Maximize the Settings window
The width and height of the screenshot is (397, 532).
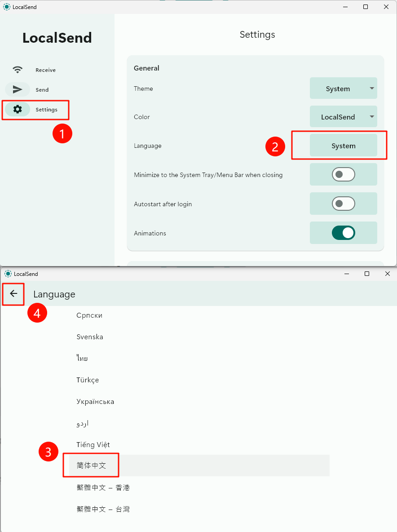tap(366, 7)
